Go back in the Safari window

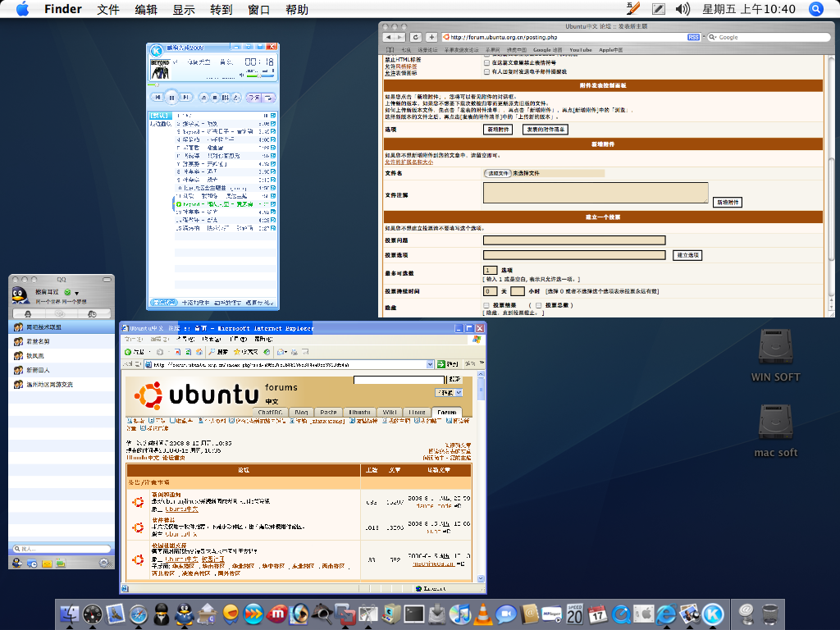390,37
